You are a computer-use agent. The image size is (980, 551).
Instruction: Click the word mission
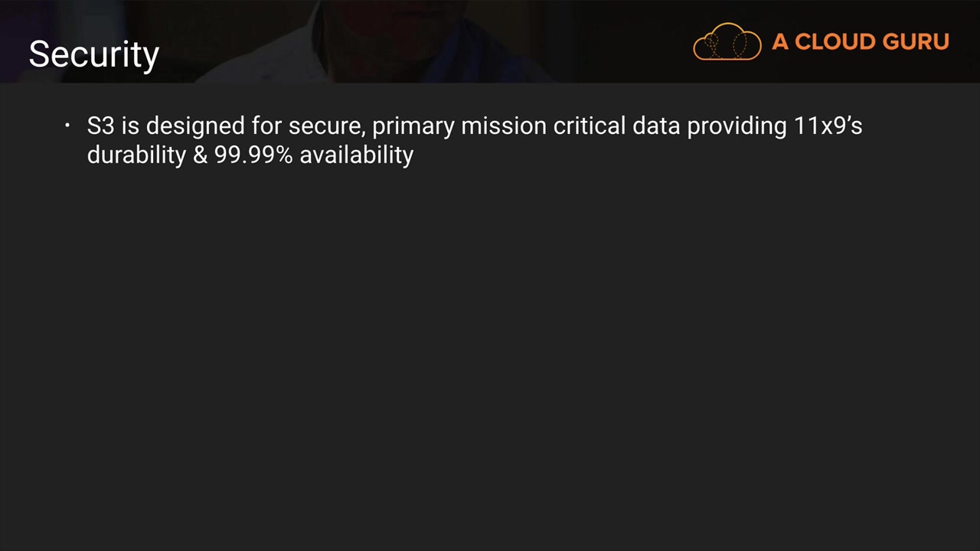pyautogui.click(x=504, y=126)
